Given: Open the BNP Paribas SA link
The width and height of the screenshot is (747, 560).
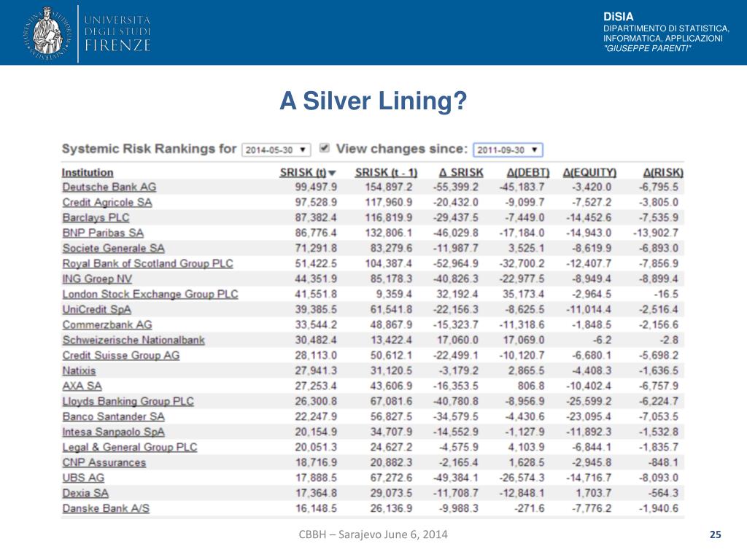Looking at the screenshot, I should click(103, 233).
